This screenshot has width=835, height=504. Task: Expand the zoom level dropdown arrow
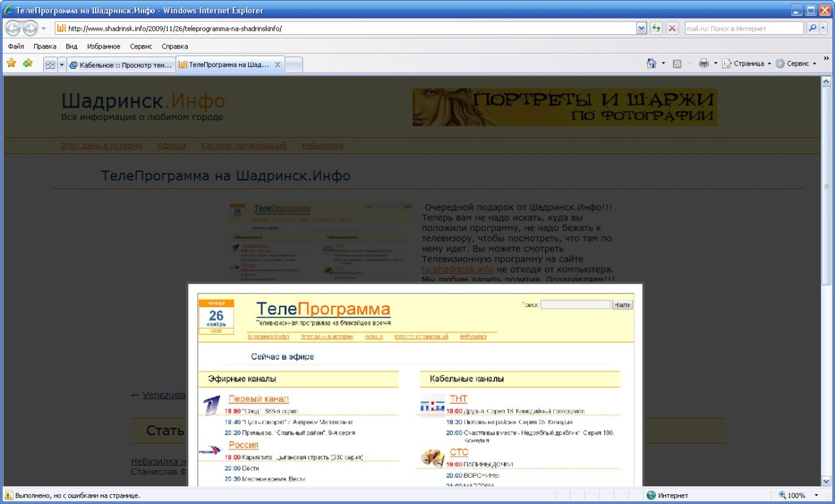click(x=816, y=495)
